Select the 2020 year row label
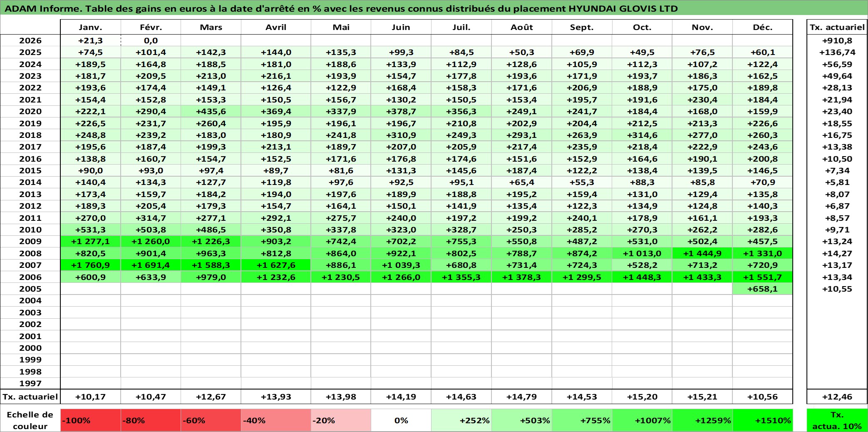The height and width of the screenshot is (432, 868). click(x=30, y=111)
